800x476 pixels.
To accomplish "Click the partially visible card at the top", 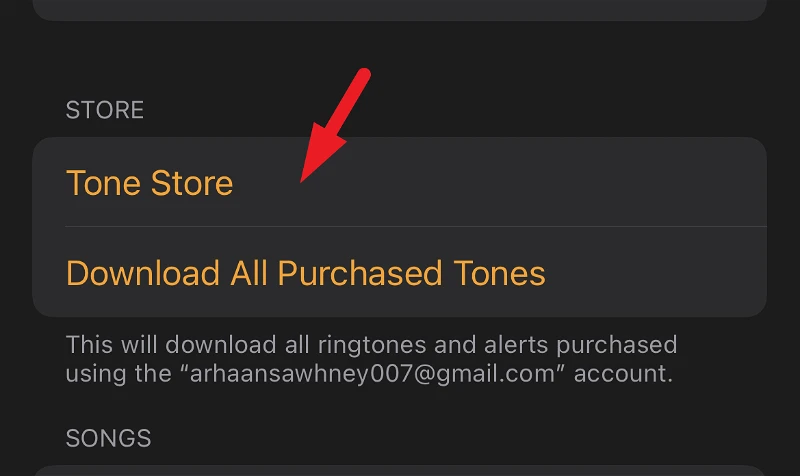I will (x=399, y=10).
